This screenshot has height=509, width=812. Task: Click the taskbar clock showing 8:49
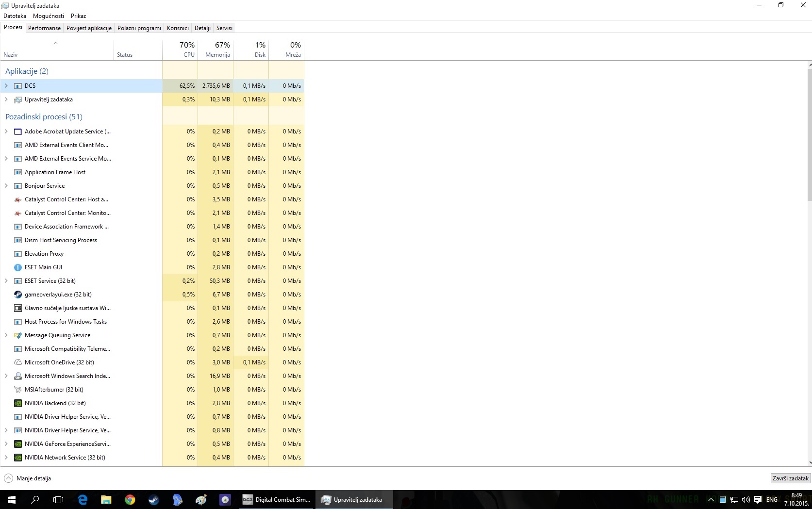pos(796,499)
